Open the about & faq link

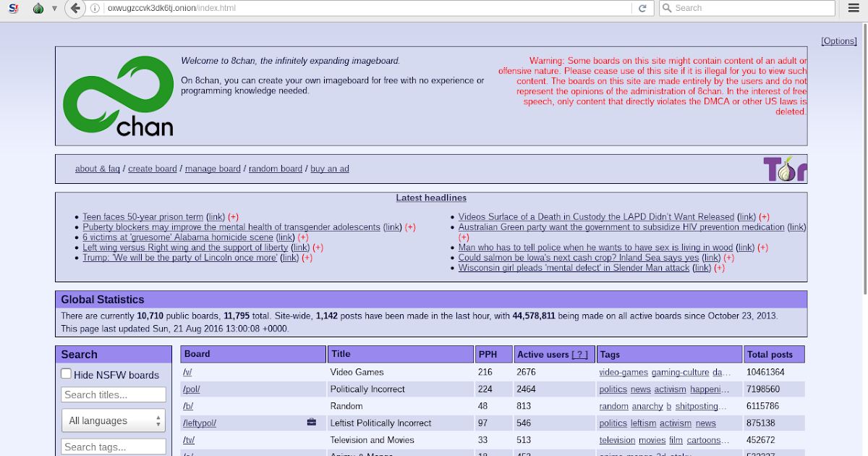(98, 169)
